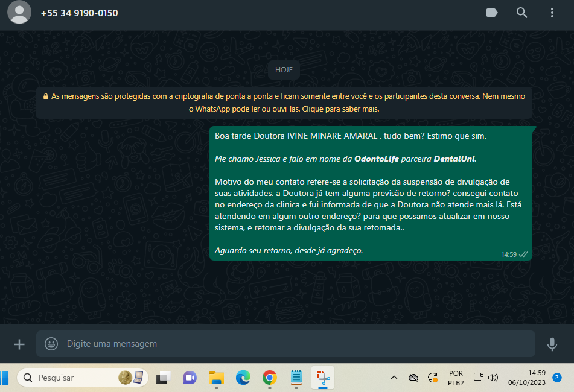Click the encryption notice to learn more

284,103
